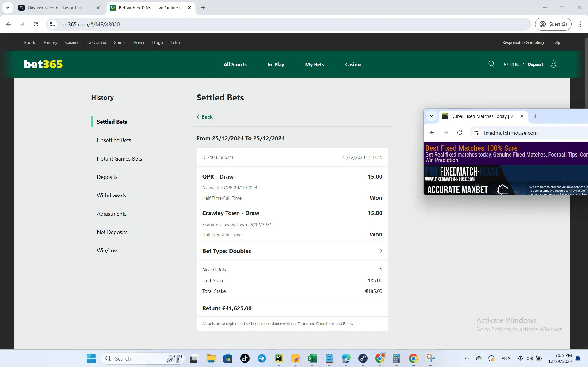The image size is (588, 367).
Task: Open Help link
Action: 556,42
